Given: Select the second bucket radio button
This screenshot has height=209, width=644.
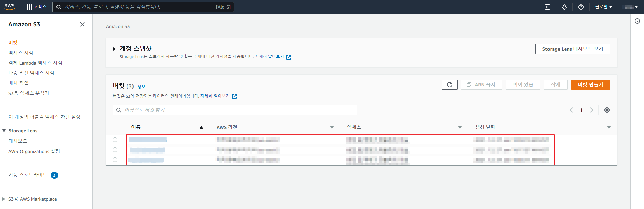Looking at the screenshot, I should point(115,150).
